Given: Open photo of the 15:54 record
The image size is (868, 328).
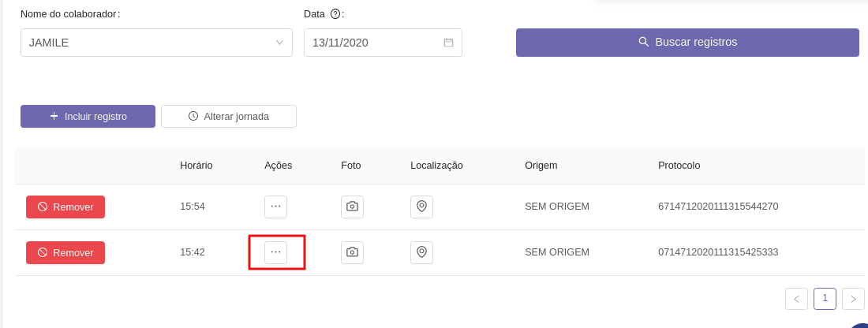Looking at the screenshot, I should coord(352,207).
